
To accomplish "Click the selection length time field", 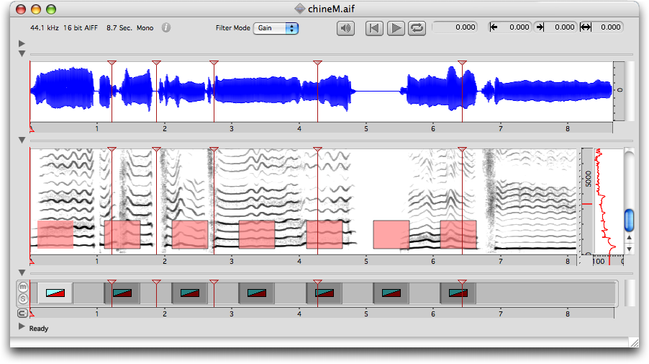I will coord(607,27).
